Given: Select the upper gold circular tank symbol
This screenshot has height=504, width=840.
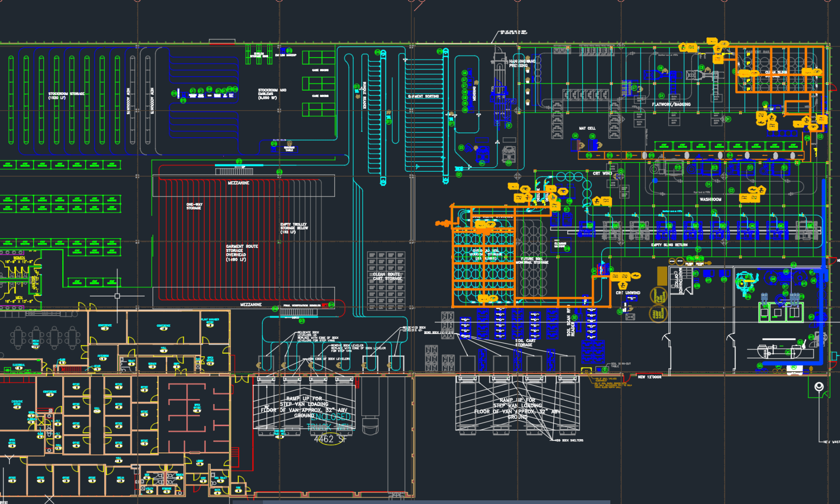Looking at the screenshot, I should point(658,295).
